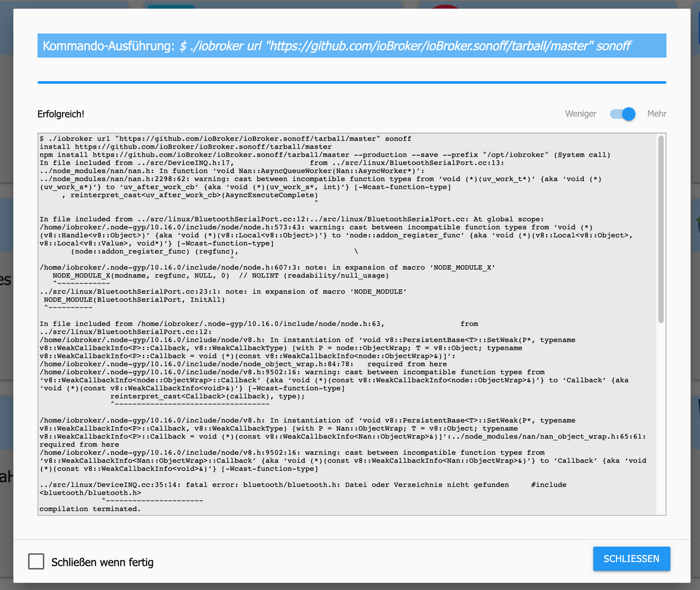Click the blue progress bar
The width and height of the screenshot is (700, 590).
tap(352, 82)
